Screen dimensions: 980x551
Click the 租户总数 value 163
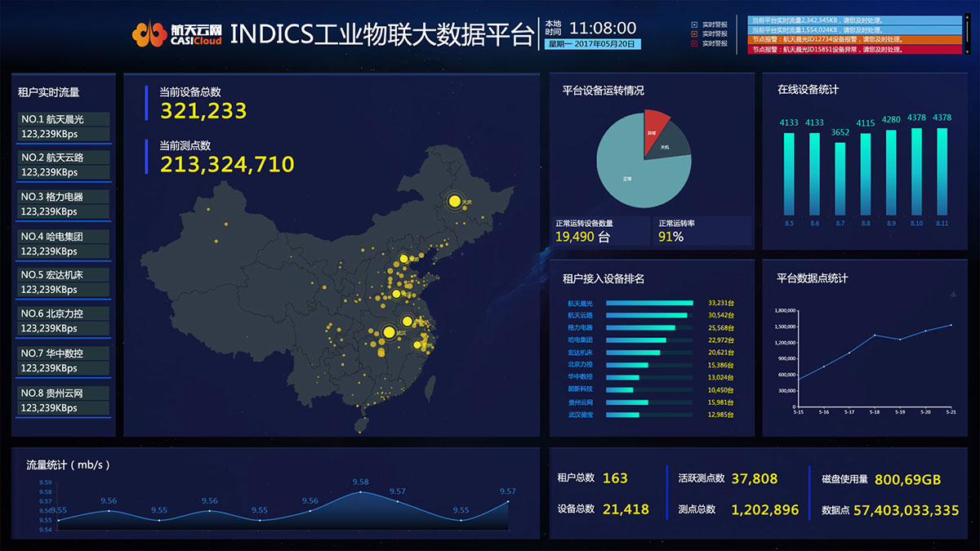tap(615, 478)
